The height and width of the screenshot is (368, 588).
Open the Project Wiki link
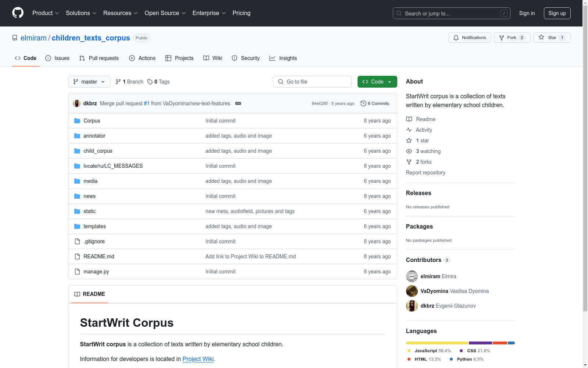pos(198,359)
